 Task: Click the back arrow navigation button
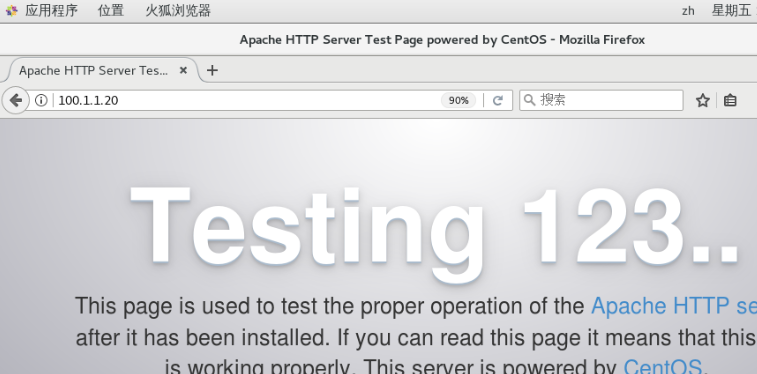[x=15, y=100]
